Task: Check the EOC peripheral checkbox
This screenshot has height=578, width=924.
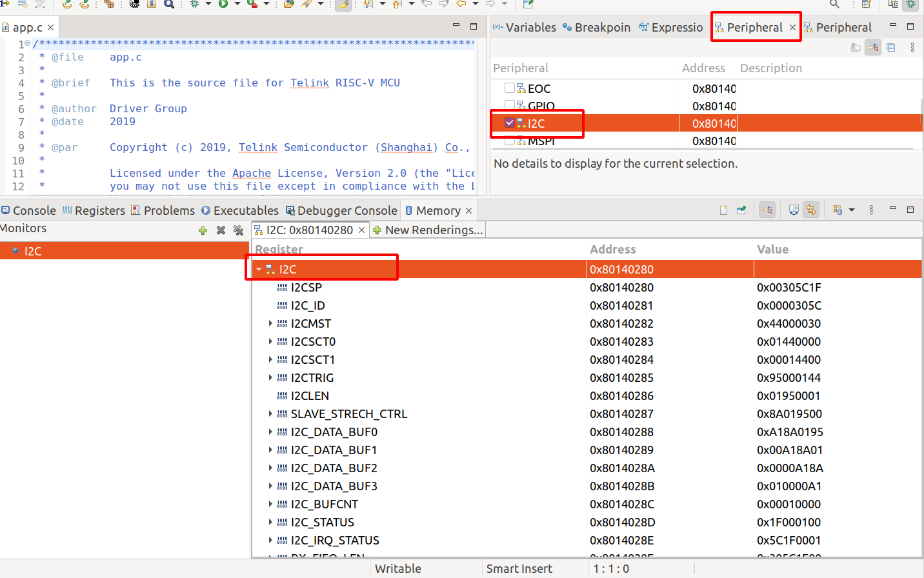Action: 510,88
